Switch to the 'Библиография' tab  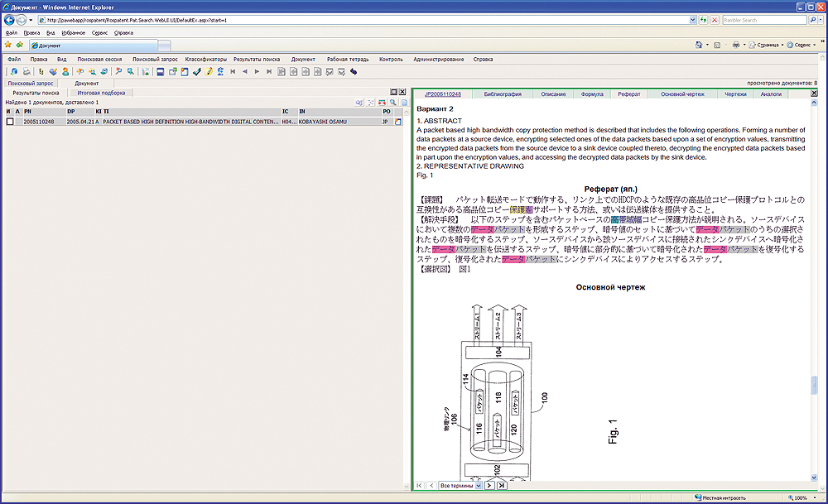[502, 95]
